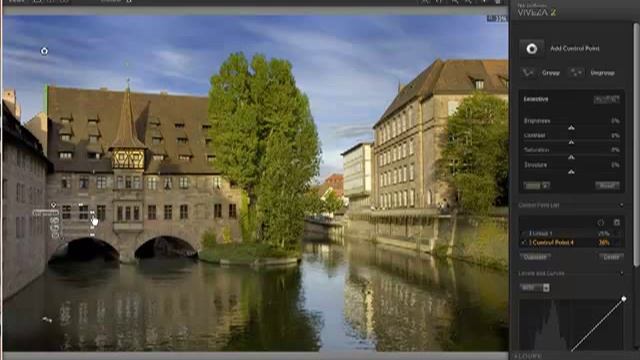Collapse the Control Point List section
The image size is (640, 360).
pyautogui.click(x=621, y=205)
